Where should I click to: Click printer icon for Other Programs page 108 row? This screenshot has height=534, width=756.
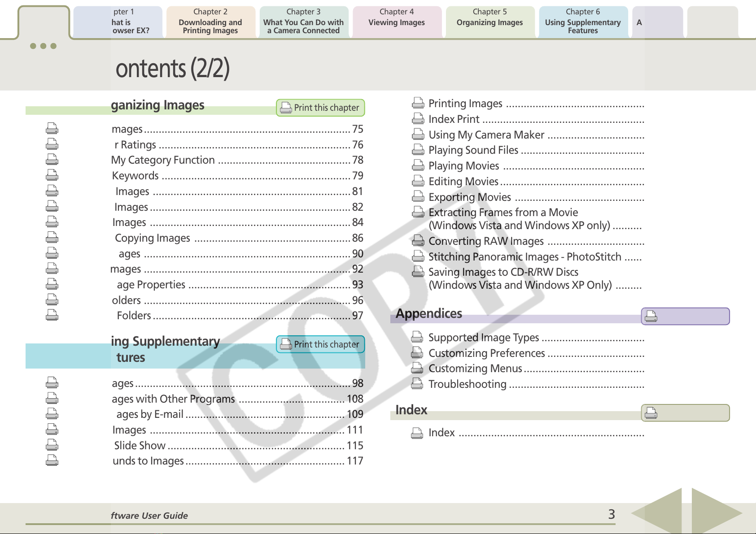click(52, 399)
